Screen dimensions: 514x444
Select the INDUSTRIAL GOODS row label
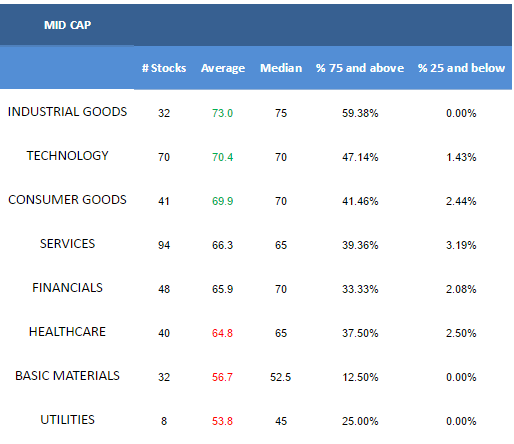click(x=67, y=112)
